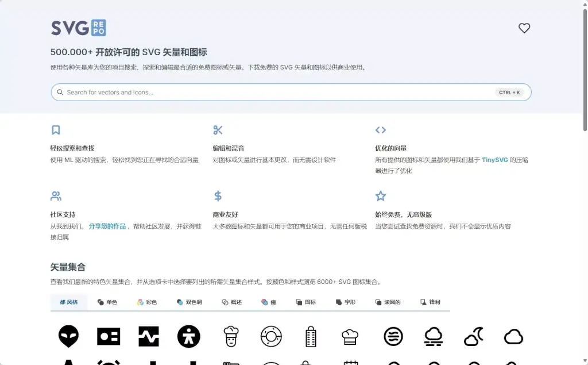588x365 pixels.
Task: Select the 都 风格 all styles tab
Action: coord(69,302)
